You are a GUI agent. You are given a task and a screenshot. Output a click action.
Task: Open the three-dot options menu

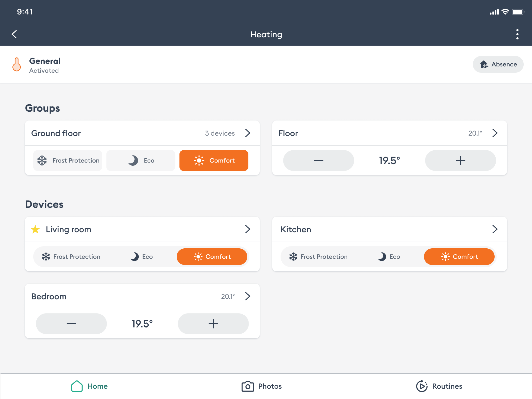click(x=517, y=34)
